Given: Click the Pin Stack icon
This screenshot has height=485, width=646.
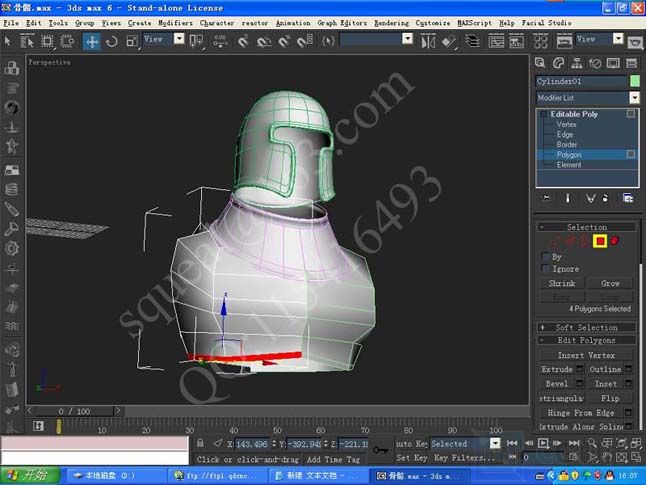Looking at the screenshot, I should 547,198.
